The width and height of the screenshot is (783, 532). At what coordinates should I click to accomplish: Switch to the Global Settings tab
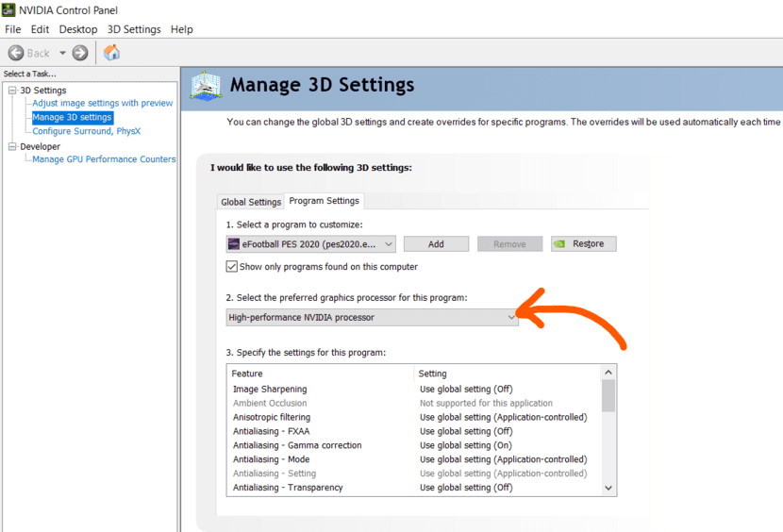(251, 202)
